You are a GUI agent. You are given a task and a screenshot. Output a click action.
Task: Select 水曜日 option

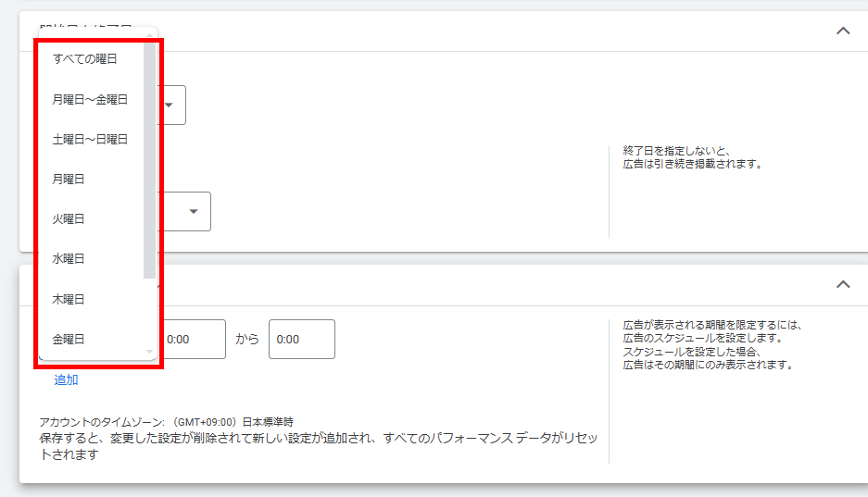pyautogui.click(x=69, y=258)
